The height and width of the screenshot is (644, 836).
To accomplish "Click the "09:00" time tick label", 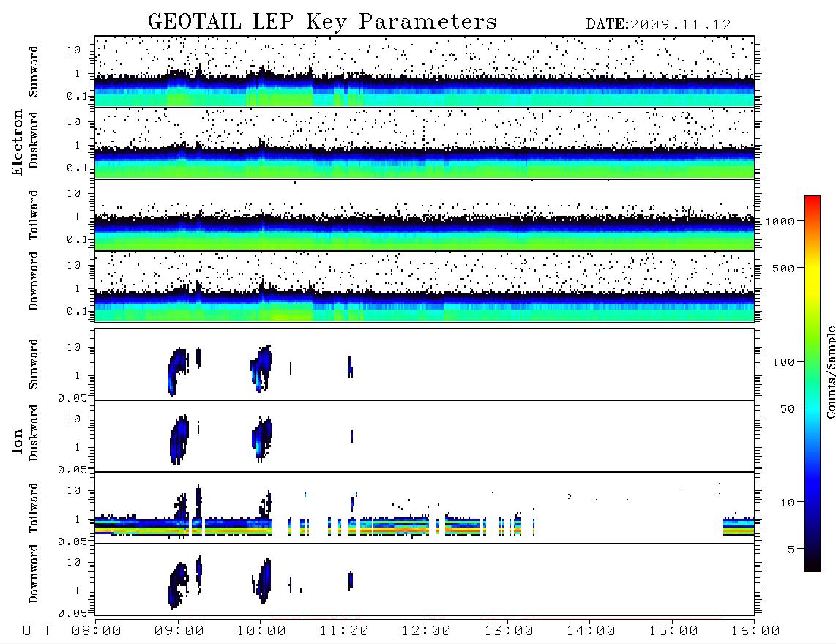I will 179,632.
